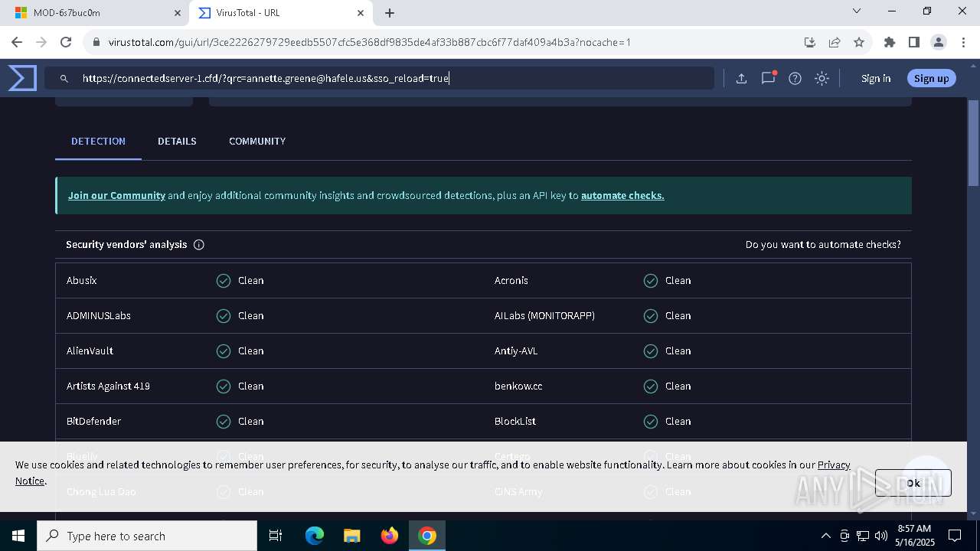Click the automate checks link

pos(622,196)
